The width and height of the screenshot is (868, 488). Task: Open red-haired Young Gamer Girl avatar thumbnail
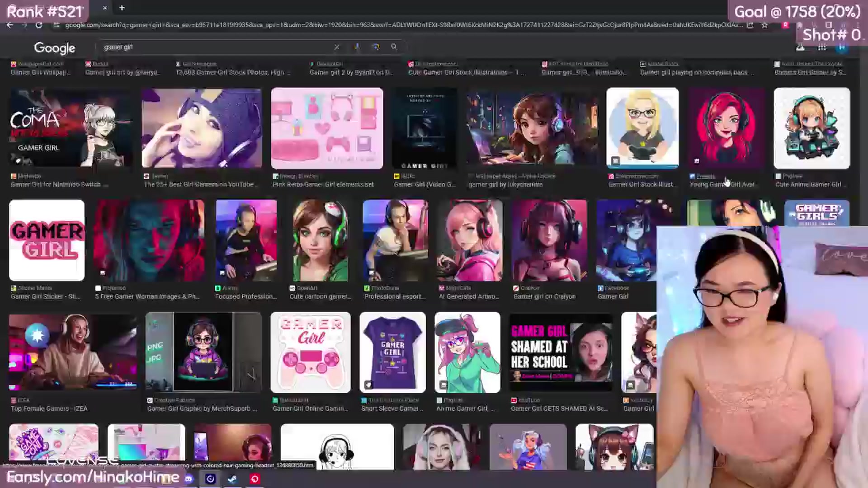(x=726, y=128)
